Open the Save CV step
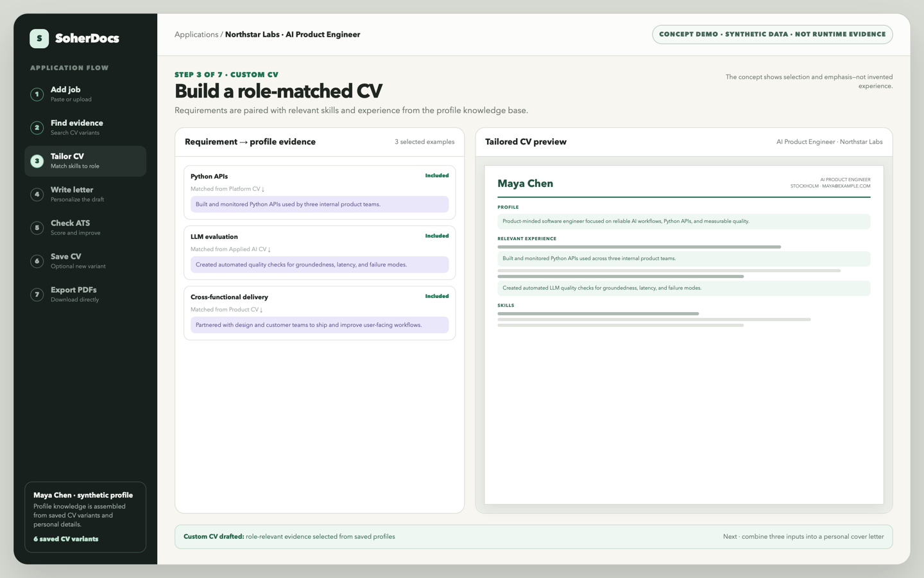This screenshot has width=924, height=578. click(x=85, y=261)
